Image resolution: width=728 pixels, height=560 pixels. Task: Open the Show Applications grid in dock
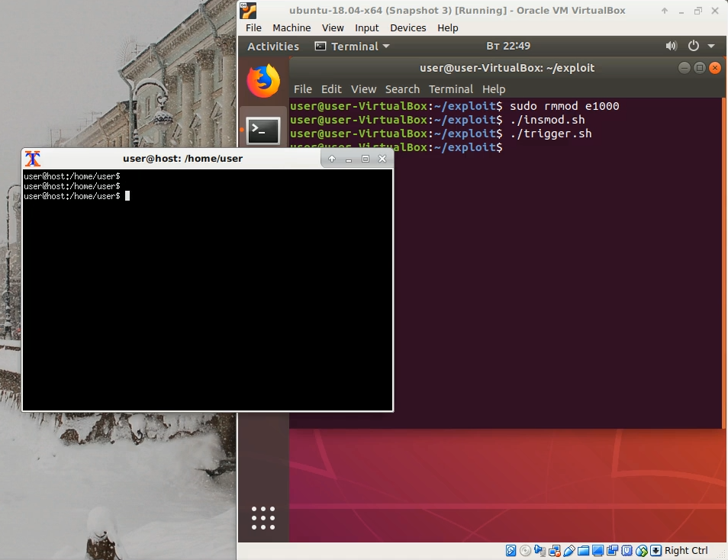[263, 518]
